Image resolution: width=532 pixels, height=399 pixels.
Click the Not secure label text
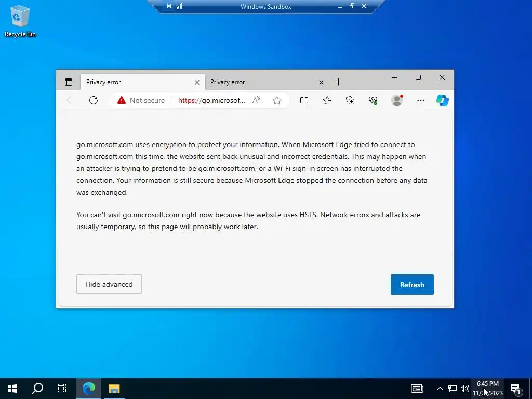[x=147, y=100]
